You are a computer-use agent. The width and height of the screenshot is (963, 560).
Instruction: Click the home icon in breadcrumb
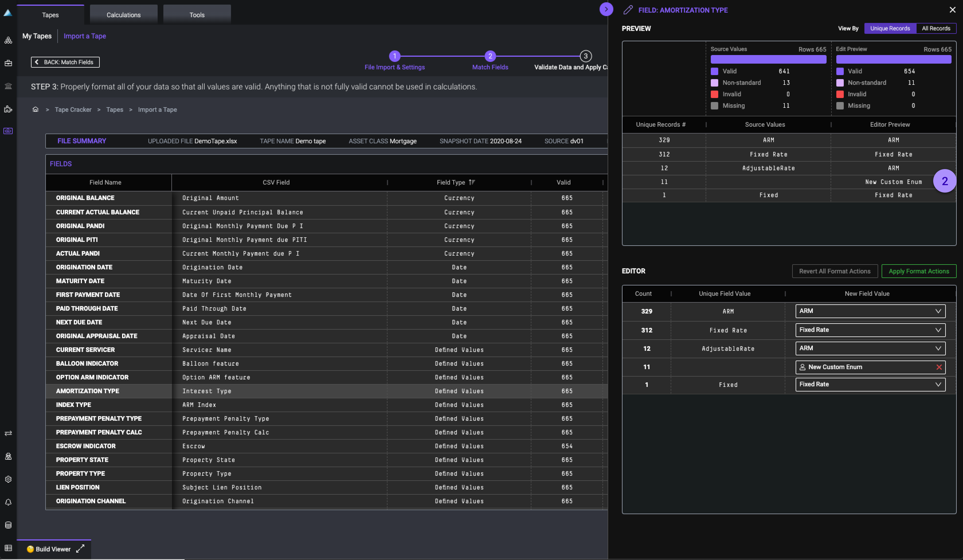36,110
